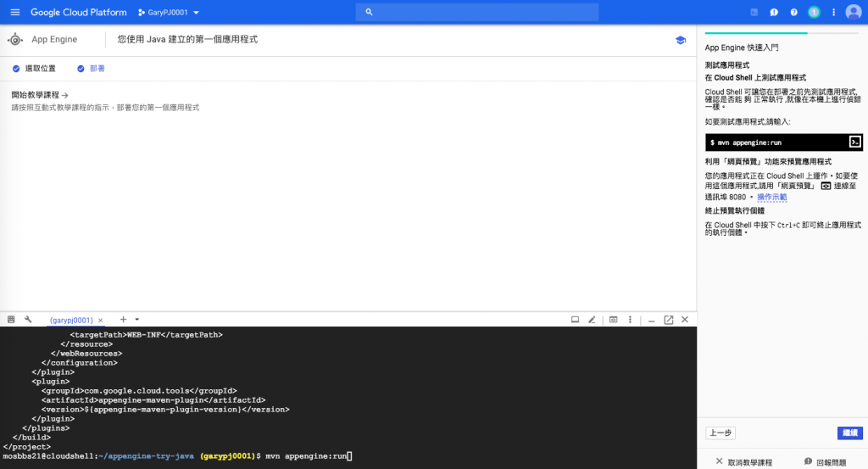Minimize the Cloud Shell panel
868x469 pixels.
(x=652, y=320)
